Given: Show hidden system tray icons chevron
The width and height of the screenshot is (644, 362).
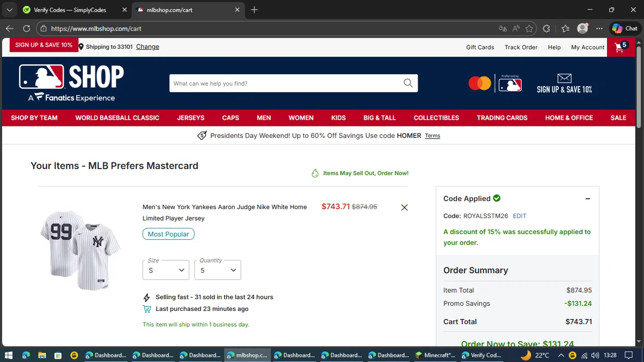Looking at the screenshot, I should (x=561, y=355).
